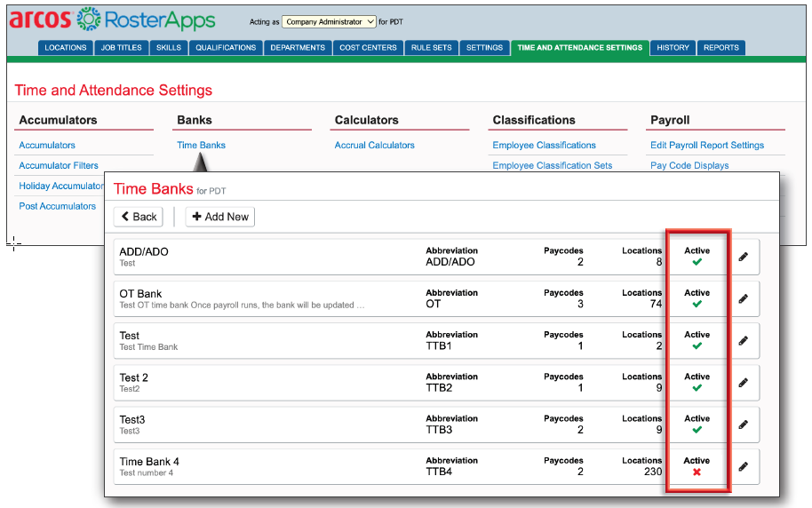Go to the Reports tab
The width and height of the screenshot is (812, 508).
[721, 48]
